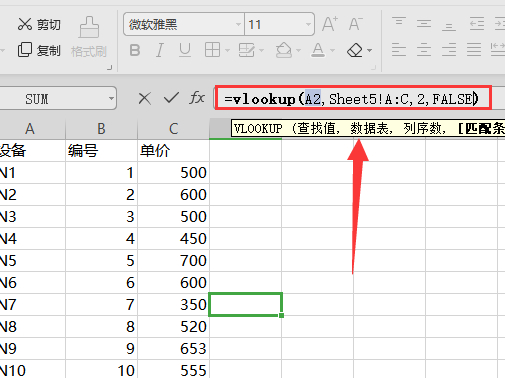The image size is (505, 378).
Task: Justify text alignment icon
Action: click(x=474, y=50)
